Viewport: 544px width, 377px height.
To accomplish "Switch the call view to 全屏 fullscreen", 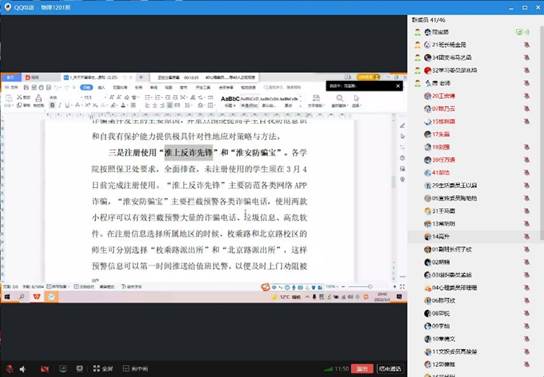I will pyautogui.click(x=103, y=369).
